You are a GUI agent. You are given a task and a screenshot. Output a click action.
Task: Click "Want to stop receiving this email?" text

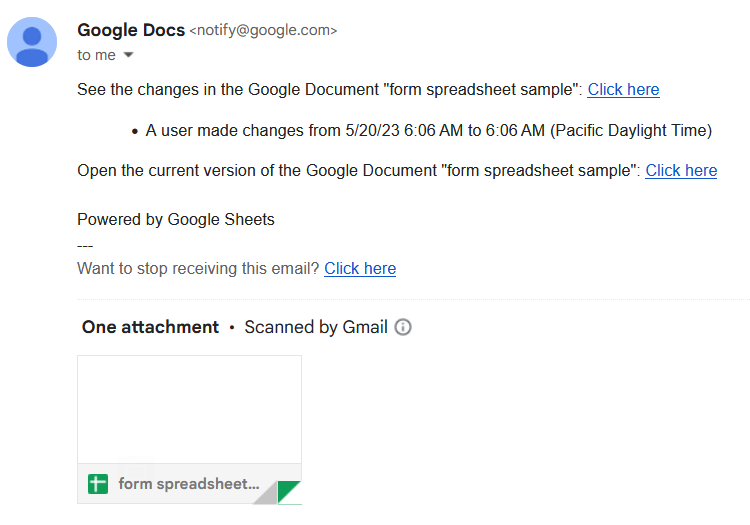click(x=198, y=268)
